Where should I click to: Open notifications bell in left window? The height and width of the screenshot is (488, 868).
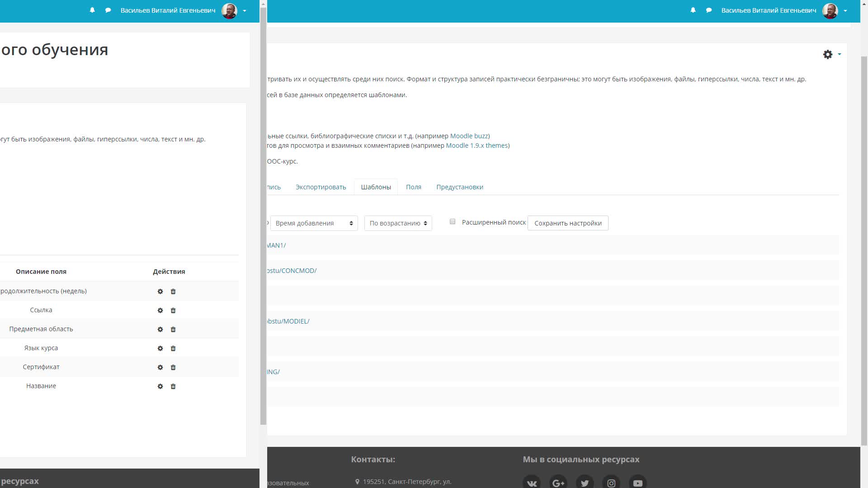[92, 10]
